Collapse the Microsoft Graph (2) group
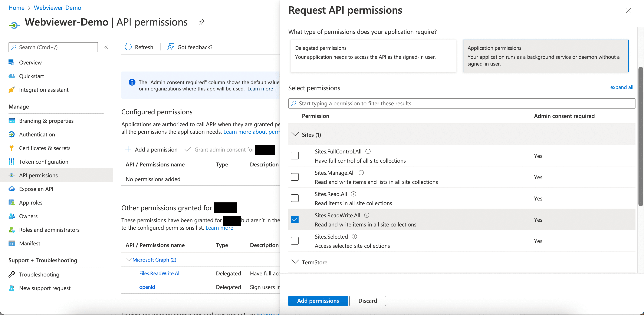Viewport: 644px width, 315px height. point(129,259)
